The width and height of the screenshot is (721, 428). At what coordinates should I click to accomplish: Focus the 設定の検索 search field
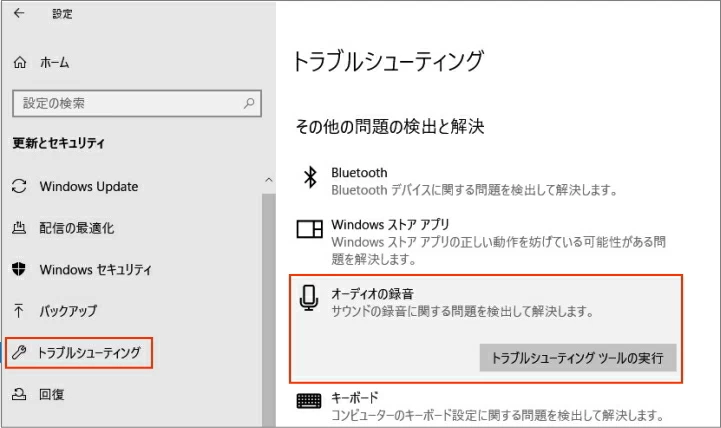pos(137,103)
